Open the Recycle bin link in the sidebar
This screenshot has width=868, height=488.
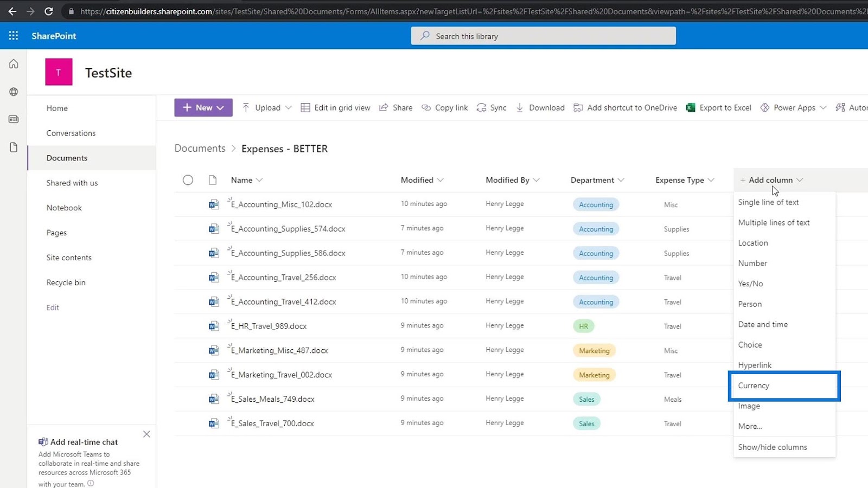[66, 282]
